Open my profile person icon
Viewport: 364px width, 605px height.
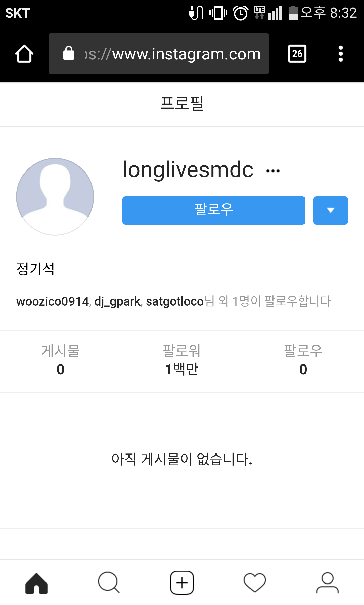[x=328, y=583]
